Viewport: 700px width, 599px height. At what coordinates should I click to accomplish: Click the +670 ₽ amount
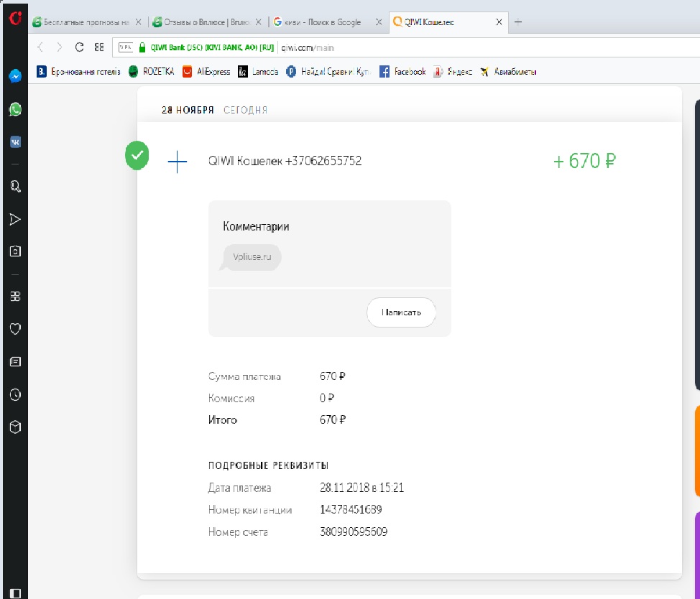[x=584, y=161]
